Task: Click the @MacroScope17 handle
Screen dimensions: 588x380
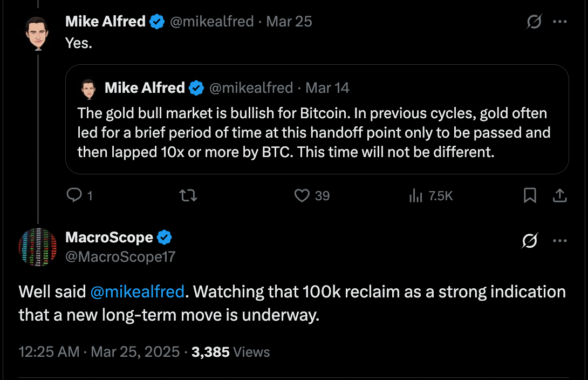Action: (x=120, y=256)
